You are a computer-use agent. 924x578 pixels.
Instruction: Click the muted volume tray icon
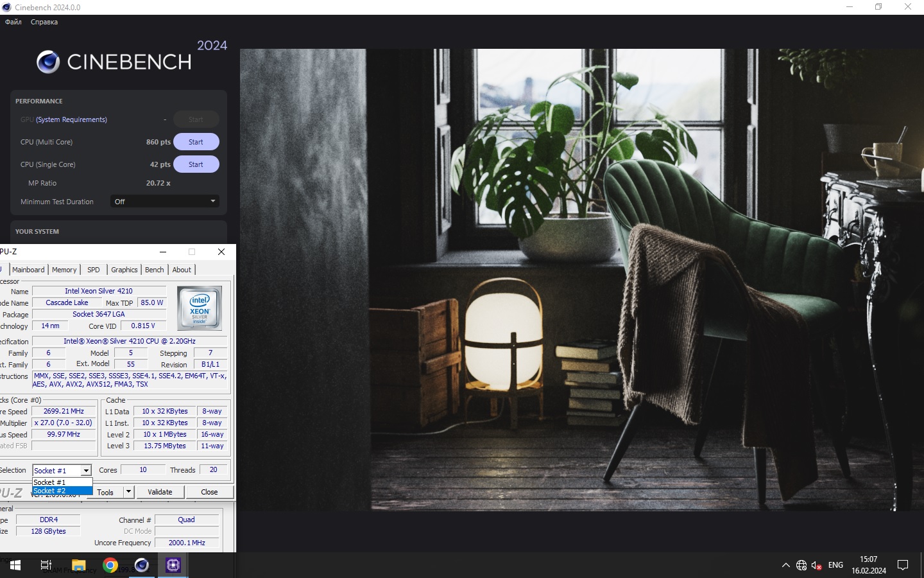(816, 565)
